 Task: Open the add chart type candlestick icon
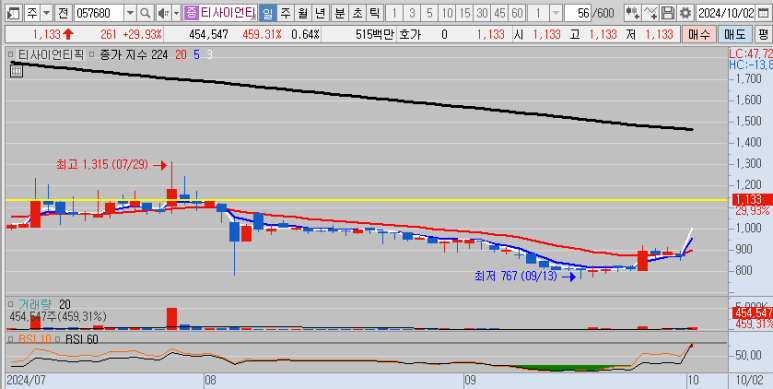pyautogui.click(x=633, y=13)
